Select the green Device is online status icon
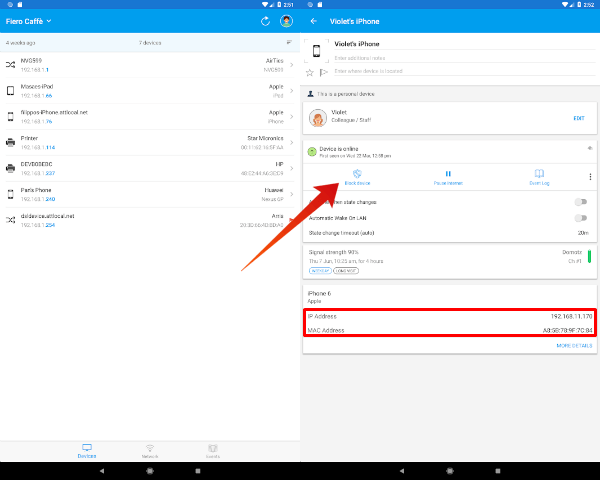 pos(312,152)
